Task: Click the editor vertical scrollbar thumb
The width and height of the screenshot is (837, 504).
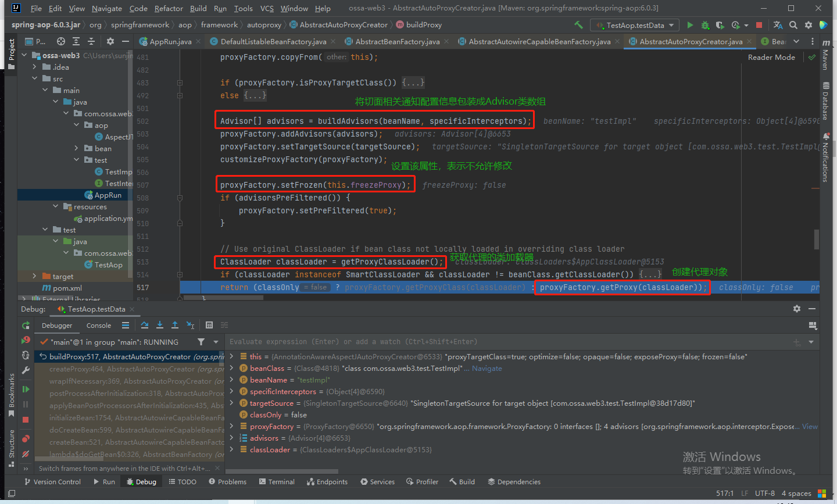Action: (x=816, y=238)
